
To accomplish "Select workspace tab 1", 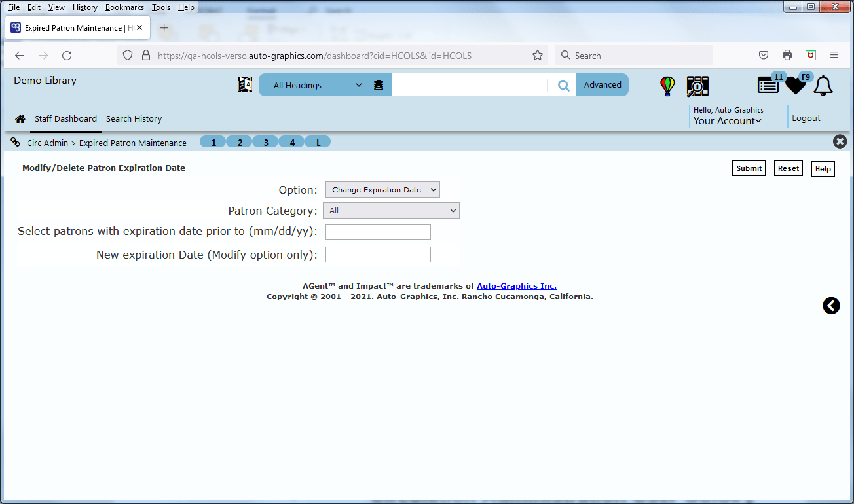I will pos(213,142).
